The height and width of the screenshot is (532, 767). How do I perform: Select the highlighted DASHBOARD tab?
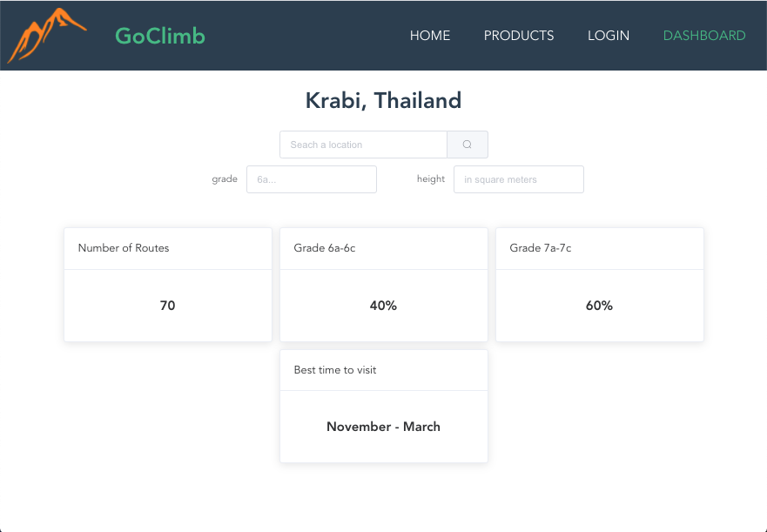tap(703, 36)
